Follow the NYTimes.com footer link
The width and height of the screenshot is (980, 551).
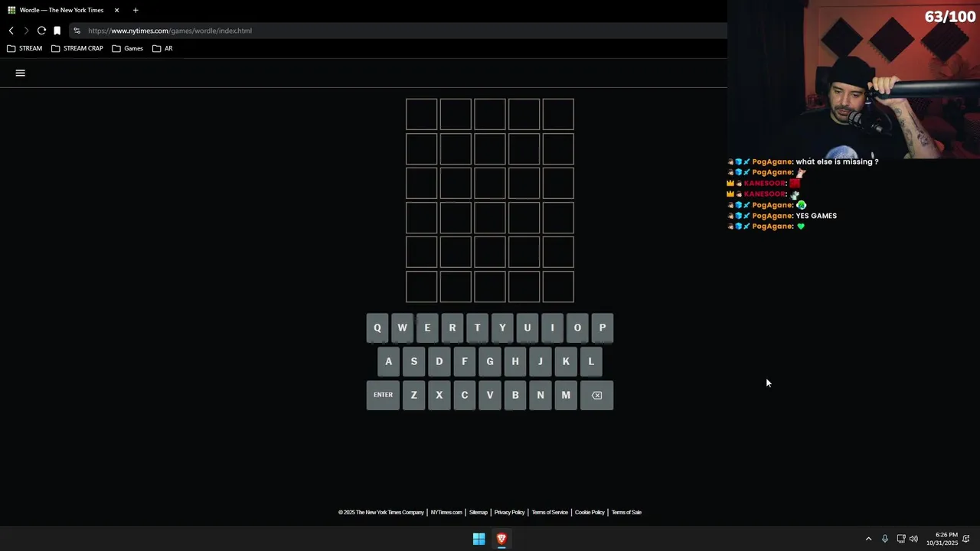point(446,512)
